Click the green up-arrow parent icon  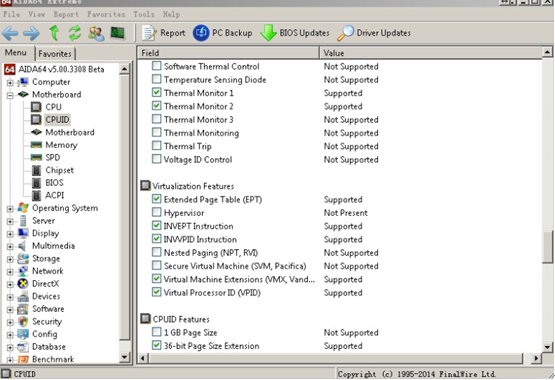click(54, 33)
